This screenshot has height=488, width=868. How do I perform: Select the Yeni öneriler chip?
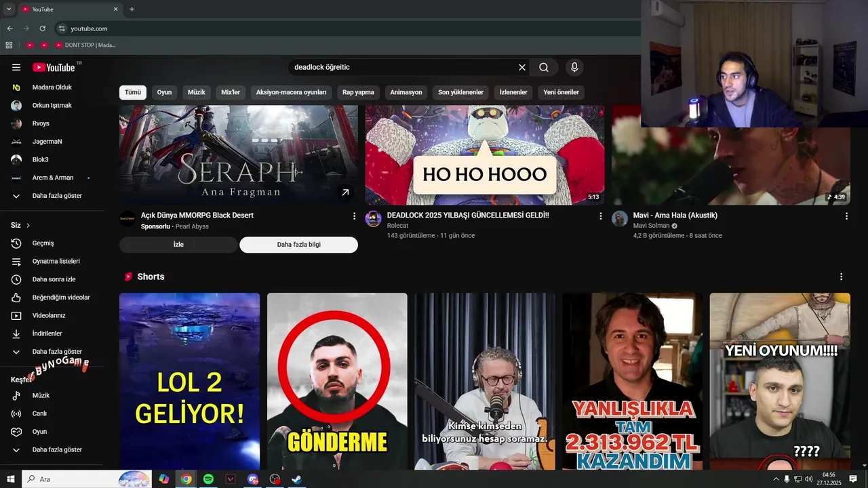[561, 92]
